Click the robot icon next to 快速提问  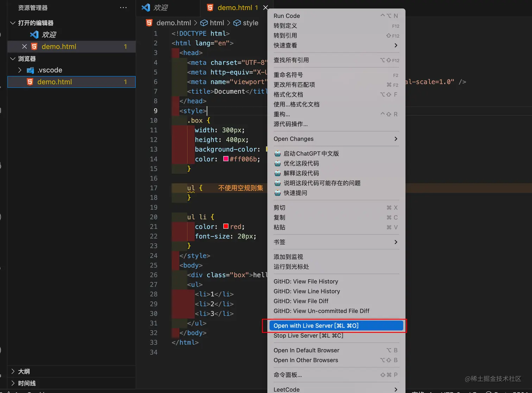coord(278,193)
